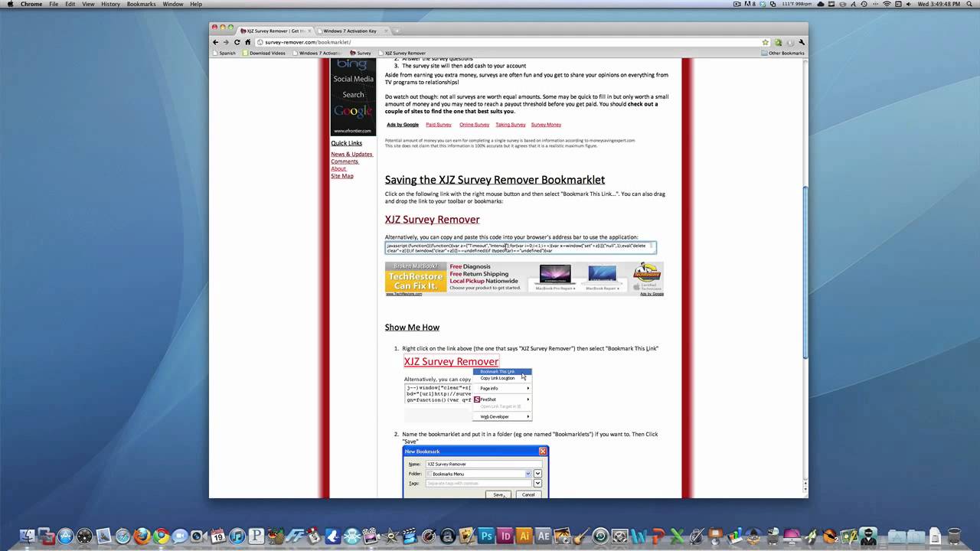
Task: Switch to the Windows 7 Activation Key tab
Action: tap(349, 31)
